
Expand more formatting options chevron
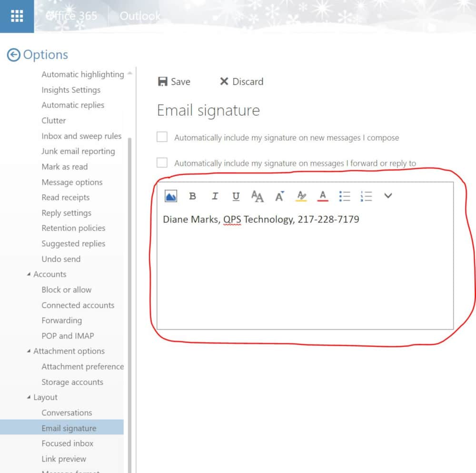click(x=388, y=195)
